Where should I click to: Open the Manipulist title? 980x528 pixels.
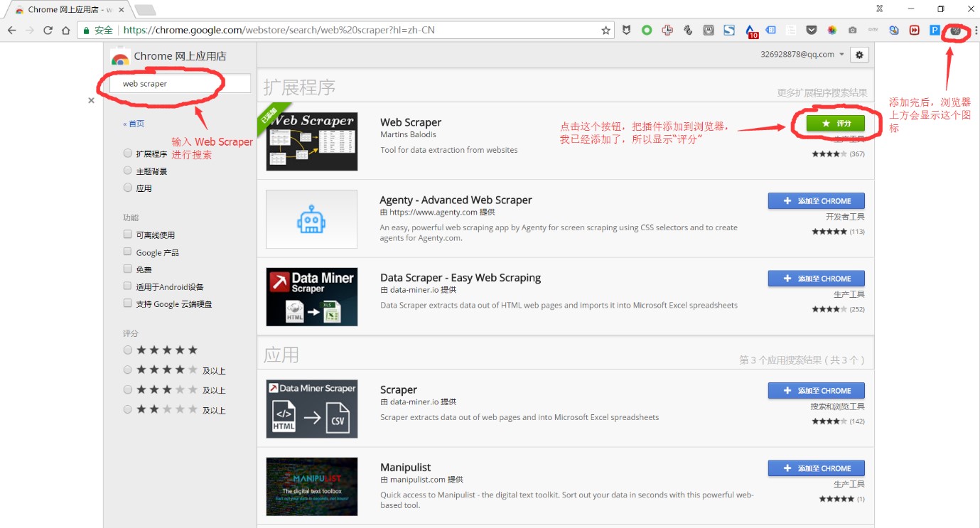pos(406,468)
